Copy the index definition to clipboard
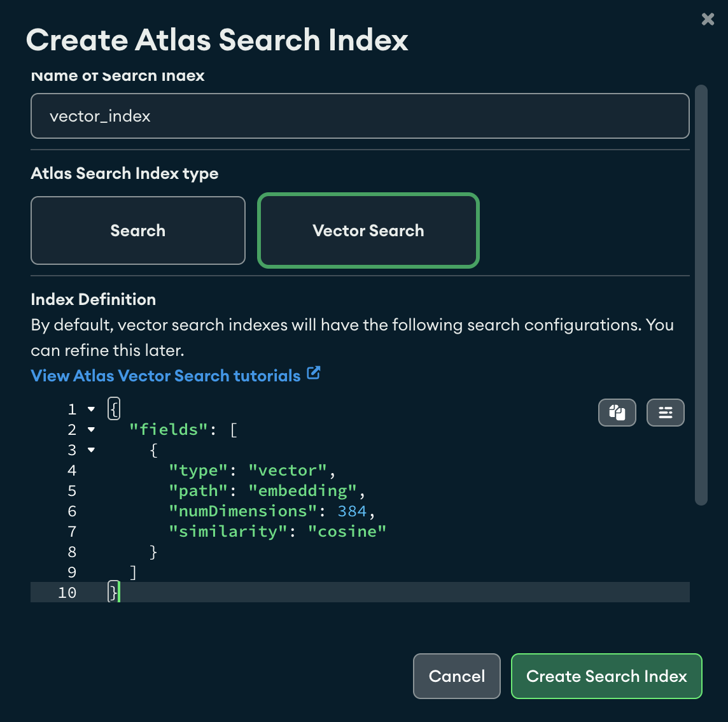Image resolution: width=728 pixels, height=722 pixels. 617,413
